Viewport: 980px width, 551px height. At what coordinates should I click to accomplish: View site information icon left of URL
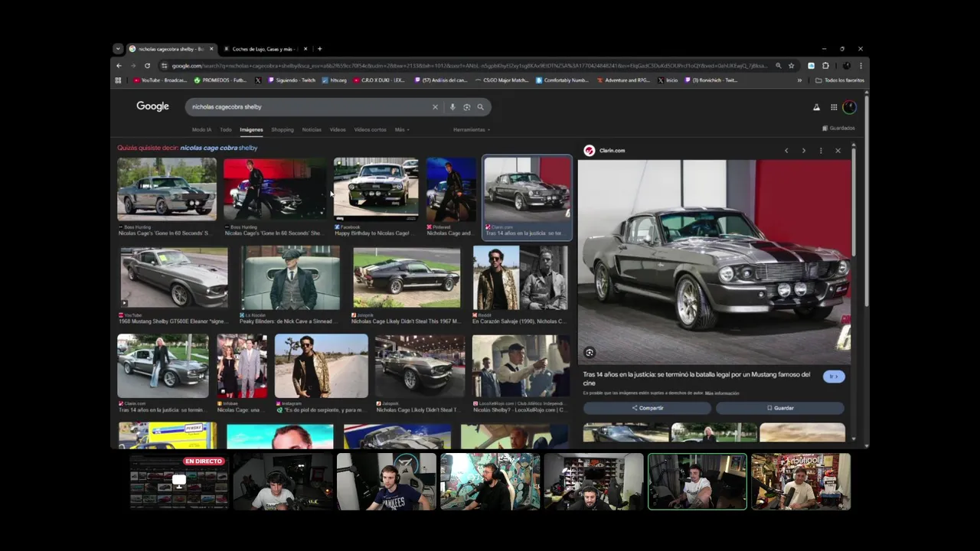click(164, 66)
